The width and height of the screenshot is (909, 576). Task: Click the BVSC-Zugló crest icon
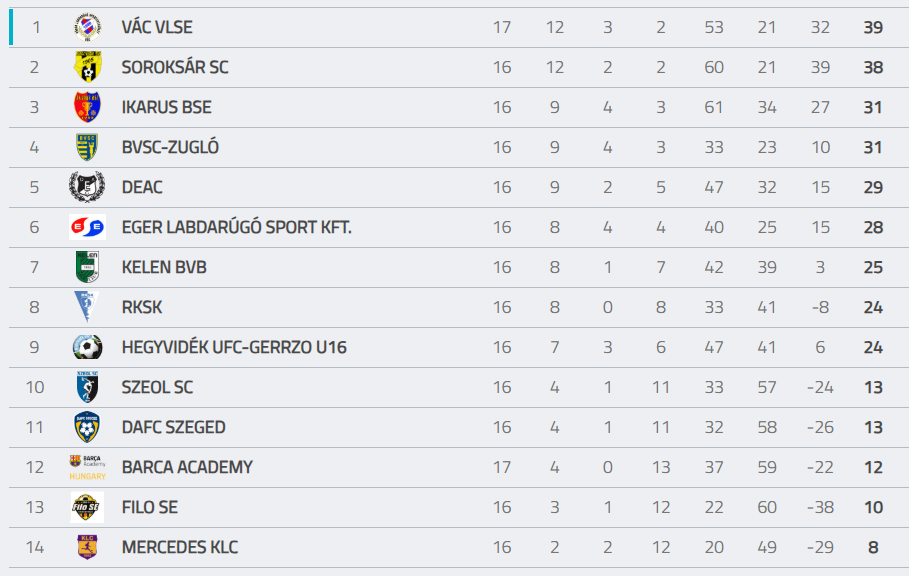(87, 147)
